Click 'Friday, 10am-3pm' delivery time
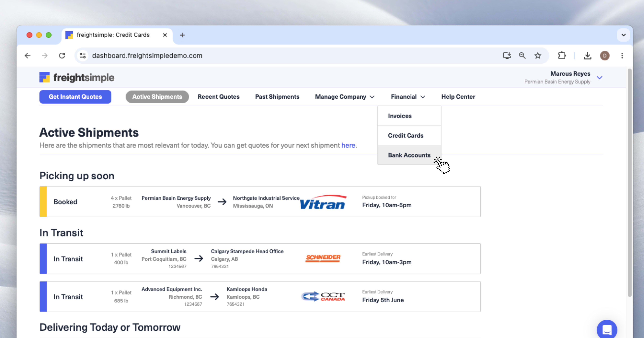 387,262
